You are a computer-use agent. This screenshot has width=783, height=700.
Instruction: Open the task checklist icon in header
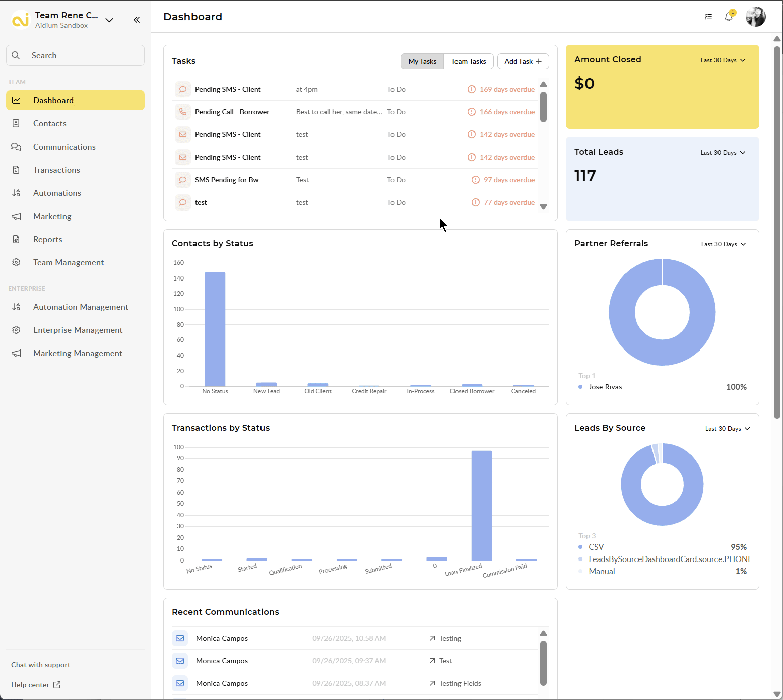click(x=708, y=17)
